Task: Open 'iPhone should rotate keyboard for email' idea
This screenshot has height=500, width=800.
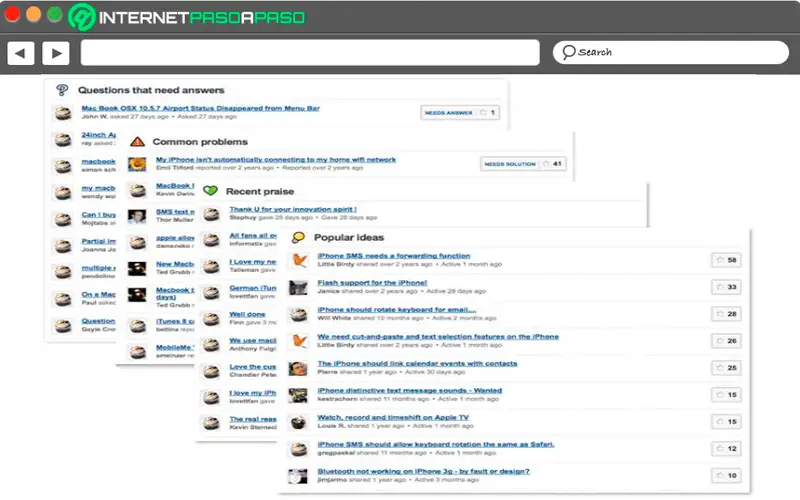Action: [x=396, y=310]
